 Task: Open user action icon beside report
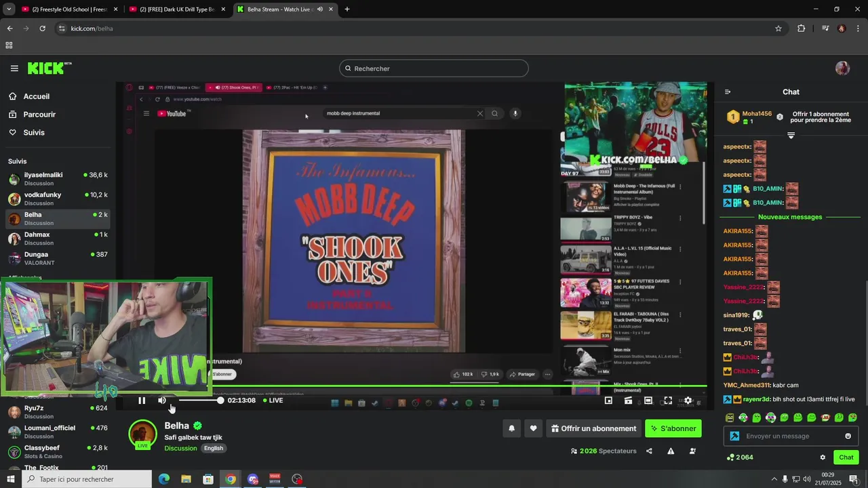click(x=692, y=451)
